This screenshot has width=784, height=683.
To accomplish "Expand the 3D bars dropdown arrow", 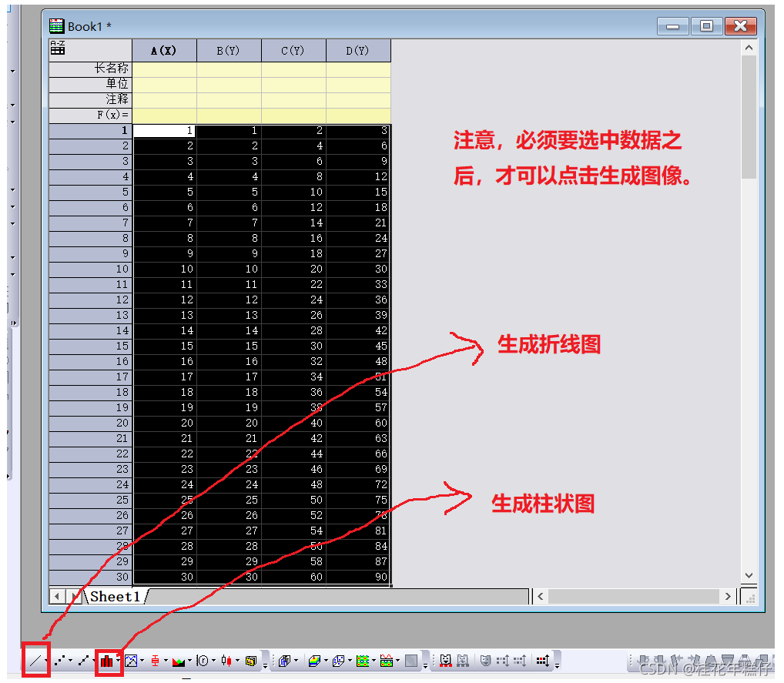I will (296, 661).
